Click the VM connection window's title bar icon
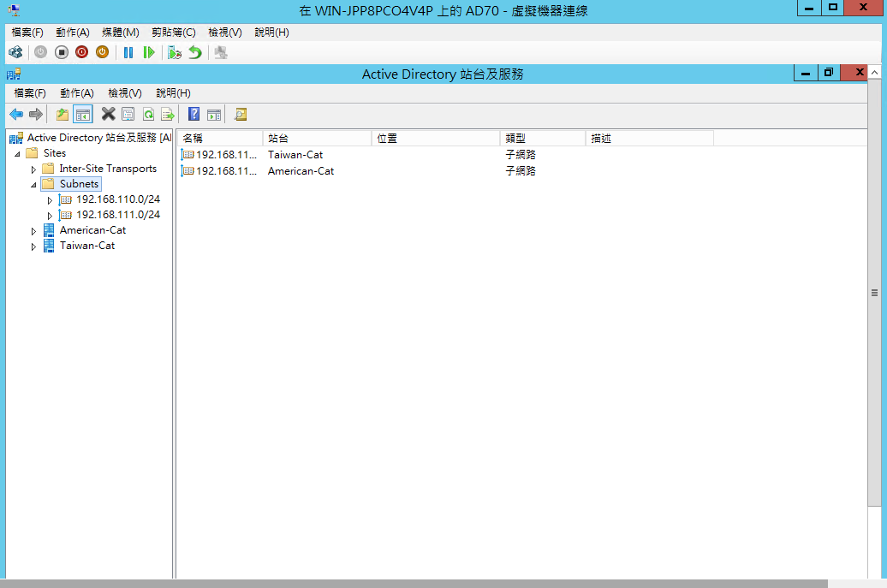887x588 pixels. coord(15,10)
